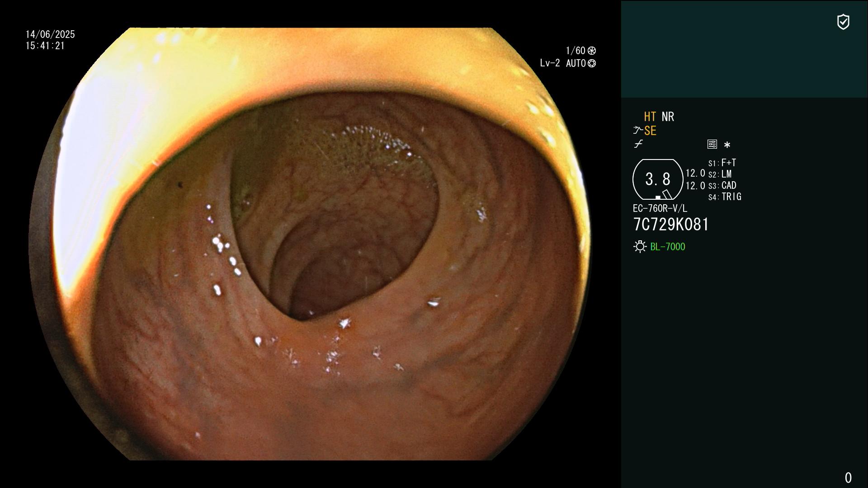The width and height of the screenshot is (868, 488).
Task: Click the lower 12.0 value
Action: tap(695, 186)
